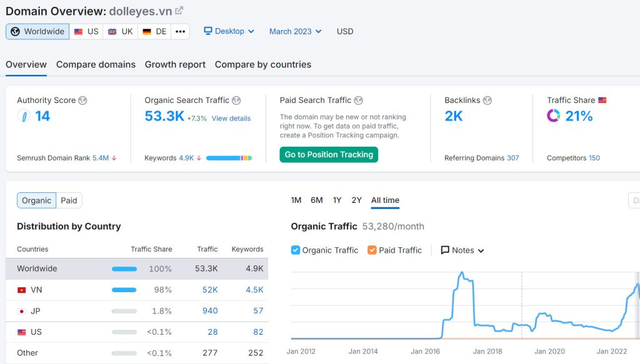Screen dimensions: 640x364
Task: Open the March 2023 date dropdown
Action: pyautogui.click(x=295, y=31)
